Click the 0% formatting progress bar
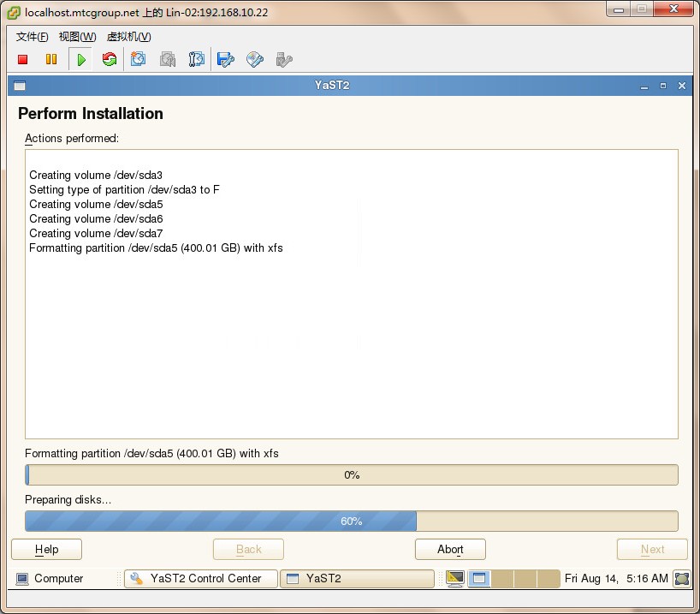Screen dimensions: 700x614 pos(352,474)
